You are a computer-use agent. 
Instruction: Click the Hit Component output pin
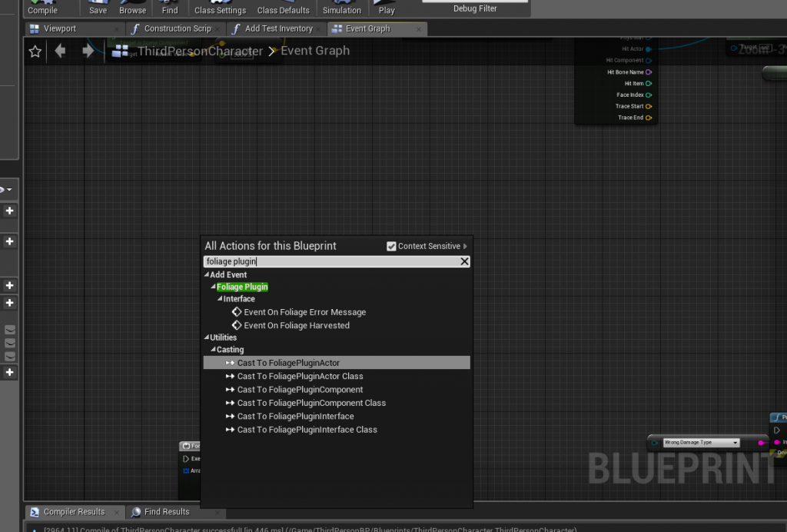click(649, 61)
